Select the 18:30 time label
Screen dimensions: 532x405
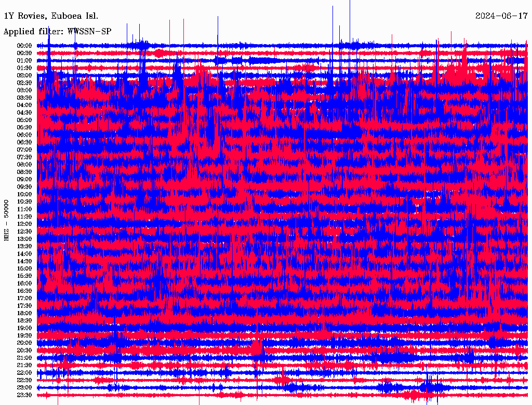click(x=24, y=321)
